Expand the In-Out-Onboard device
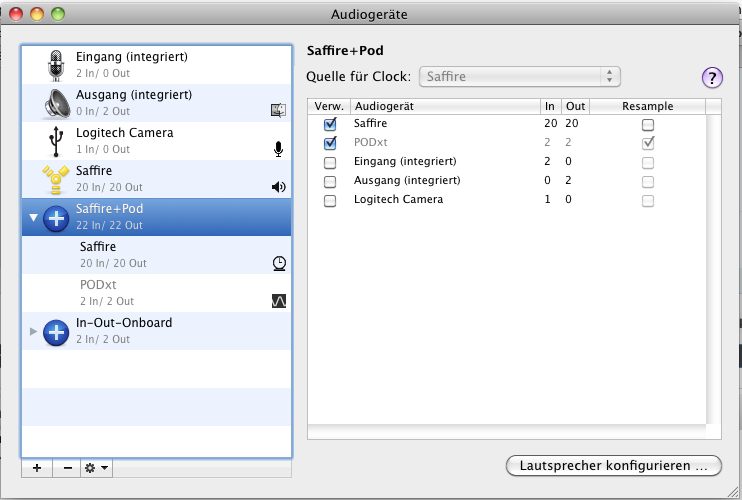The width and height of the screenshot is (742, 500). [33, 331]
